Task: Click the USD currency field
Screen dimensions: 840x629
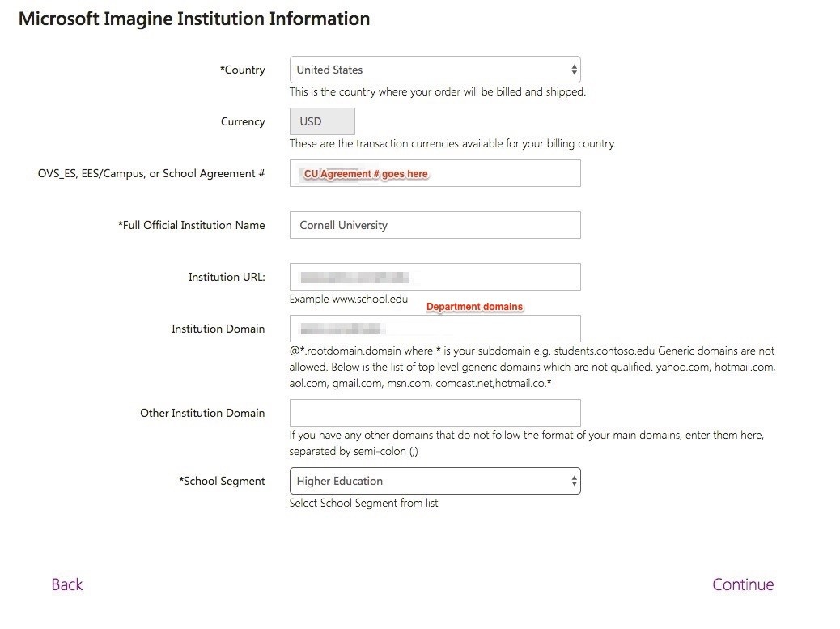Action: pos(322,121)
